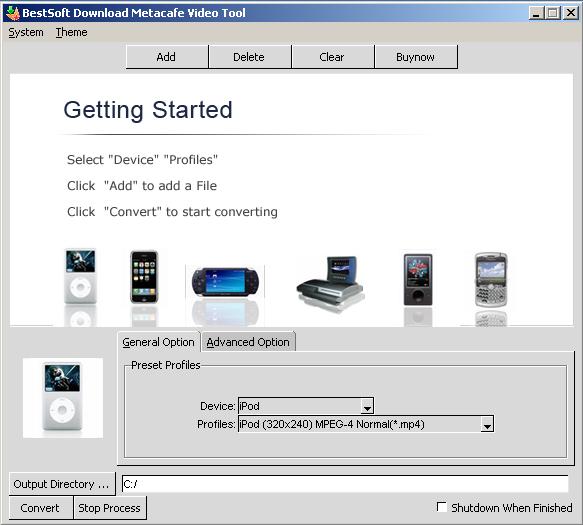Screen dimensions: 583x525
Task: Click the BestSoft app icon in title bar
Action: coord(13,13)
